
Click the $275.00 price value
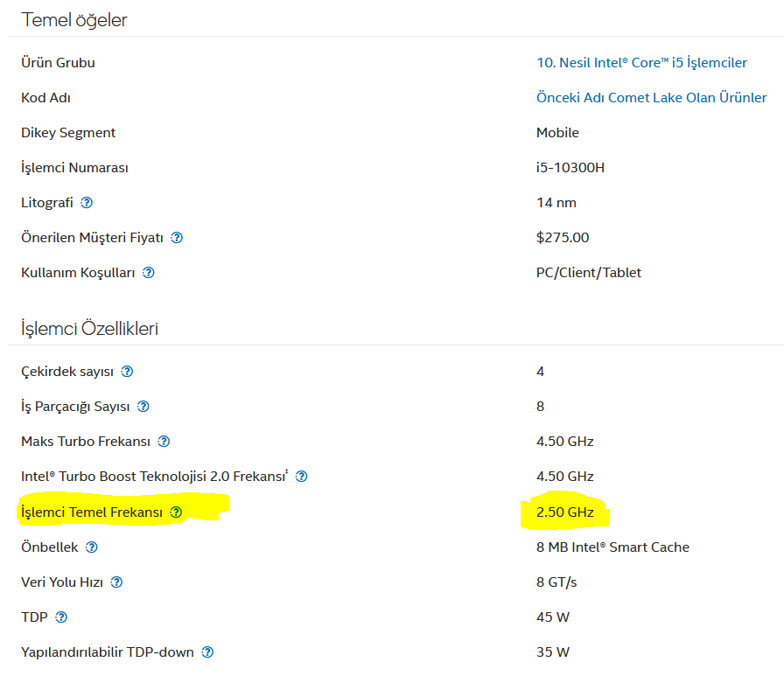point(562,238)
